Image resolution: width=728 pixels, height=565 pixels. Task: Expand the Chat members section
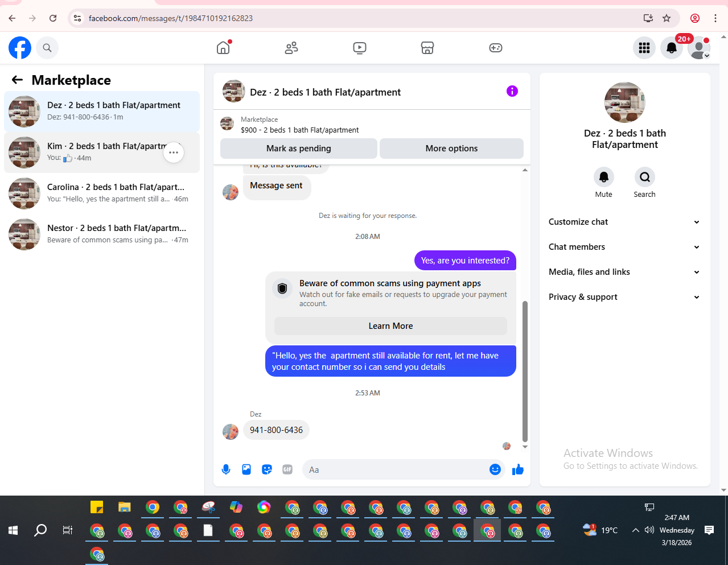point(624,247)
